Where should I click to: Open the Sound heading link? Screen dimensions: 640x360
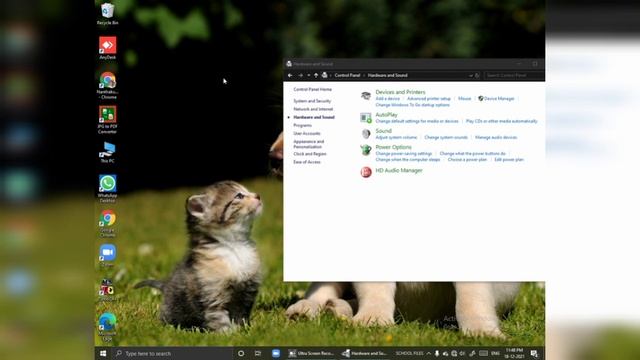(x=383, y=131)
